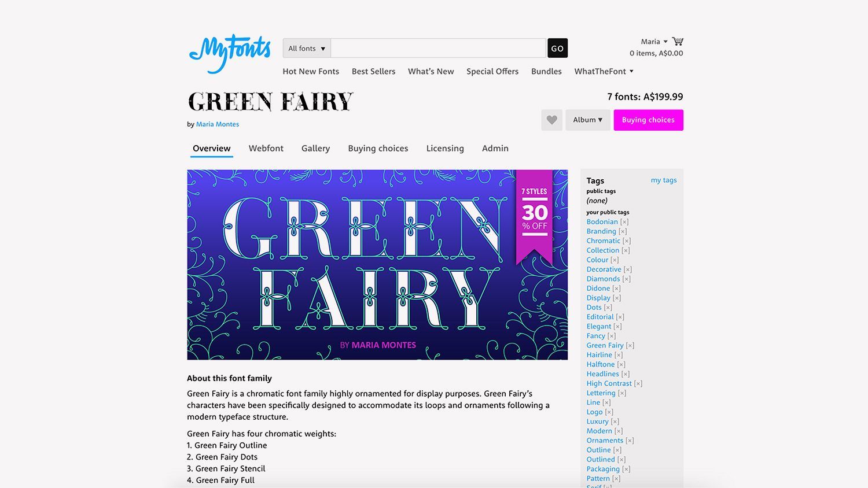Open the Licensing tab
The height and width of the screenshot is (488, 868).
tap(445, 149)
